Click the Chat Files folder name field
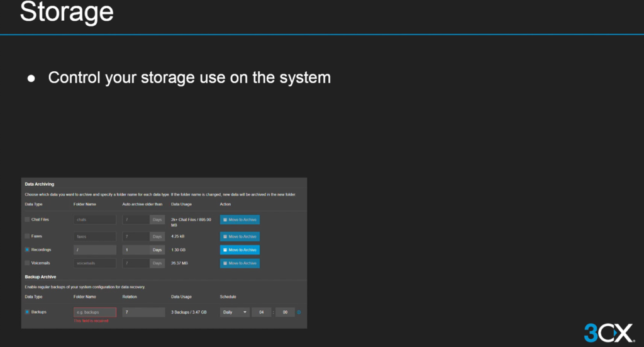 (x=95, y=220)
